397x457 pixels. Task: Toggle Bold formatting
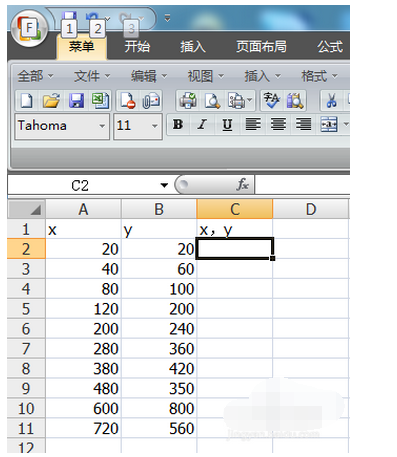tap(178, 125)
